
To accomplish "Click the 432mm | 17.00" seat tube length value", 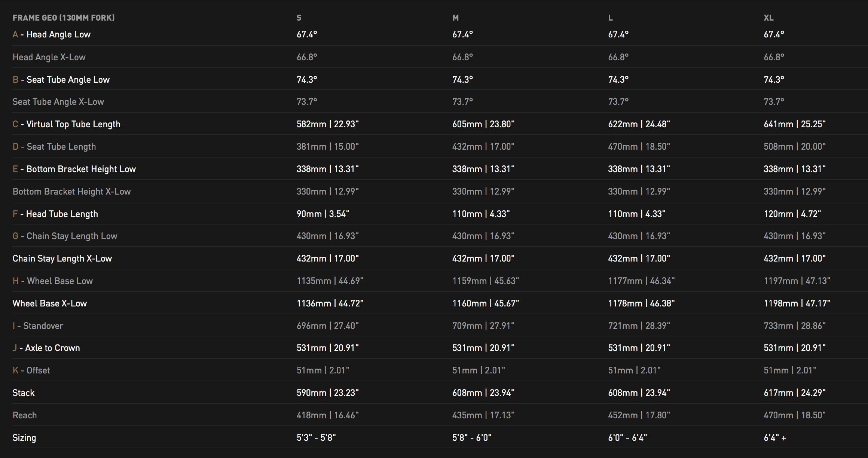I will click(483, 147).
